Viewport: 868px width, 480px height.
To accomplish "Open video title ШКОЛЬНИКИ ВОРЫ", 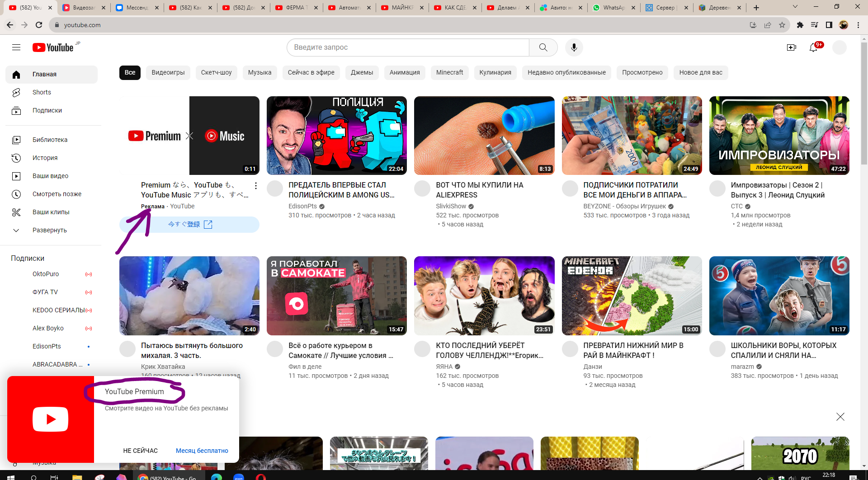I will (783, 350).
